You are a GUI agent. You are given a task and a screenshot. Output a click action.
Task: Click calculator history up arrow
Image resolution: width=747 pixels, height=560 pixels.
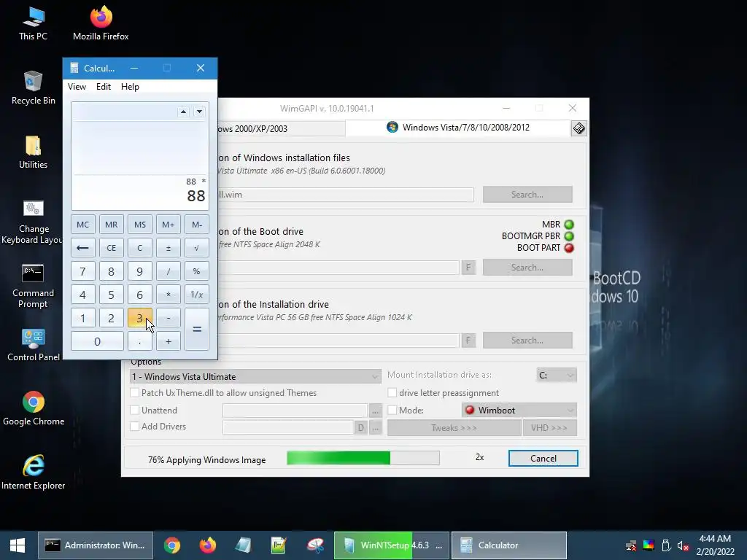tap(183, 112)
